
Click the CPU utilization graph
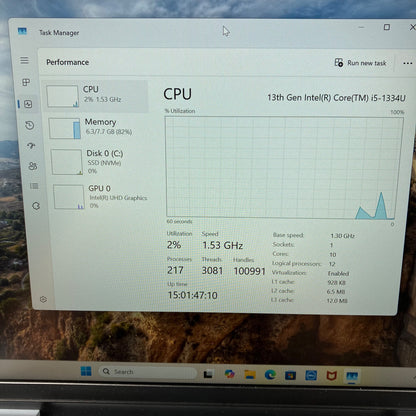pos(284,168)
